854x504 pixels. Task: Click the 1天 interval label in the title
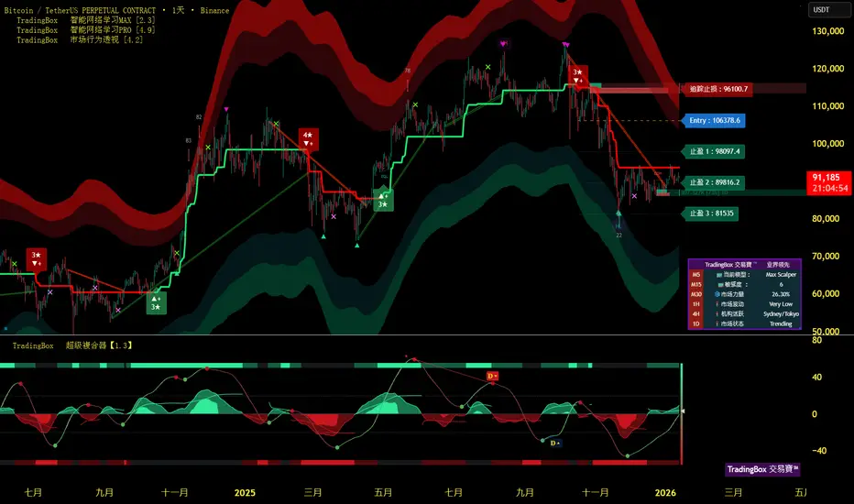(178, 10)
